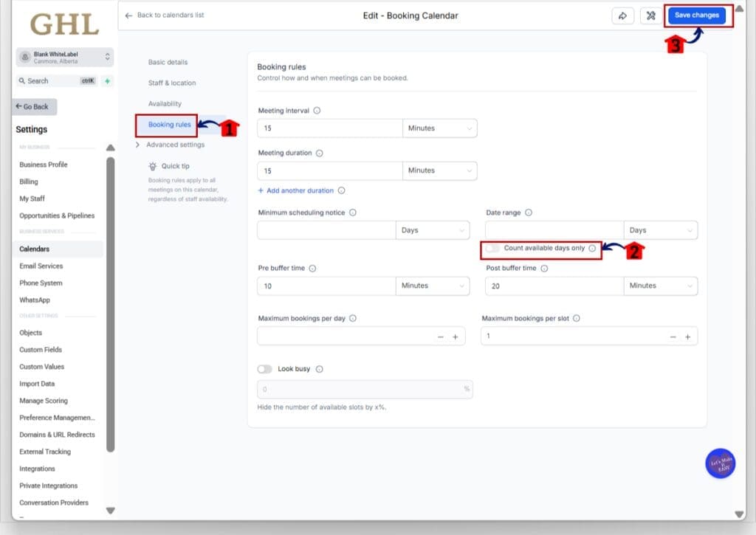Click Minimum scheduling notice info icon
Viewport: 756px width, 535px height.
352,213
